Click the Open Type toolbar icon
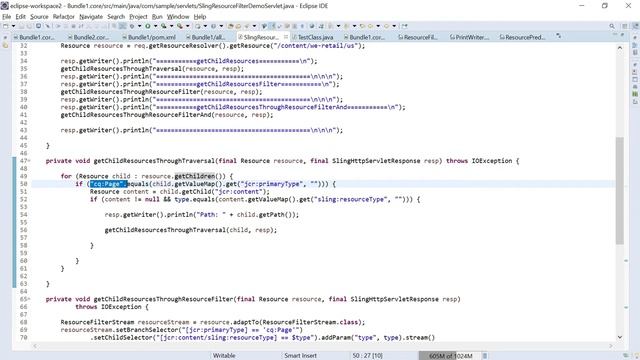This screenshot has height=360, width=640. point(231,26)
